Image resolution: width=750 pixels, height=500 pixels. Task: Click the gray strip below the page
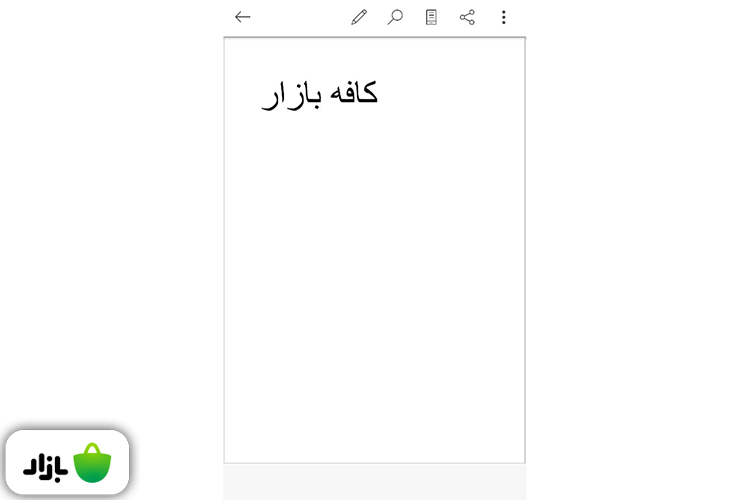coord(375,482)
